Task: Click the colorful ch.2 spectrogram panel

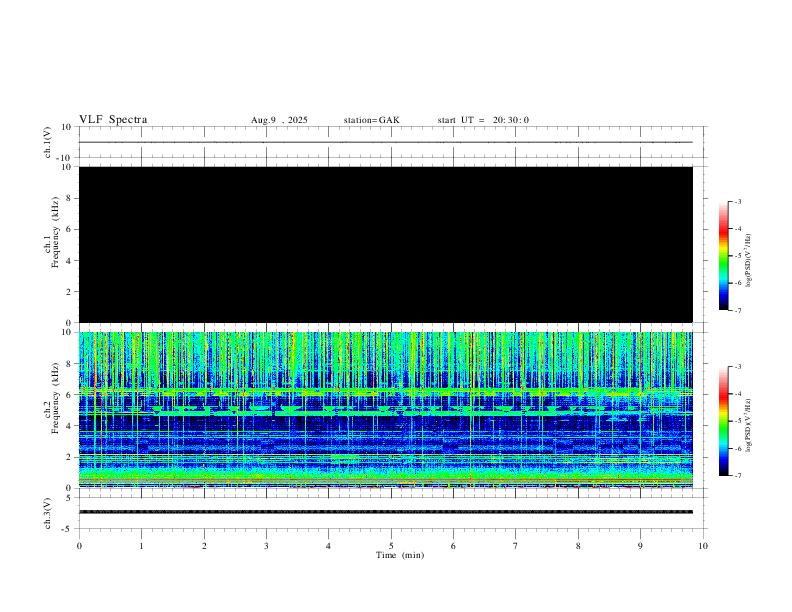Action: point(385,409)
